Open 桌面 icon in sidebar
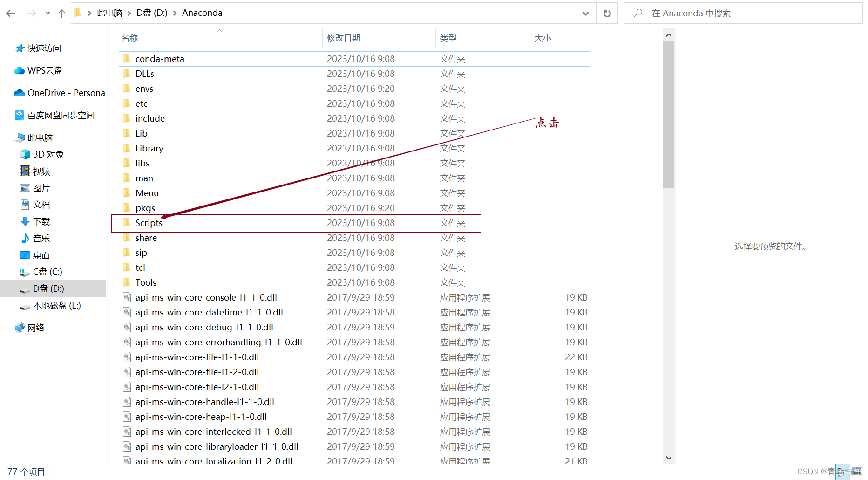Image resolution: width=868 pixels, height=480 pixels. tap(25, 255)
